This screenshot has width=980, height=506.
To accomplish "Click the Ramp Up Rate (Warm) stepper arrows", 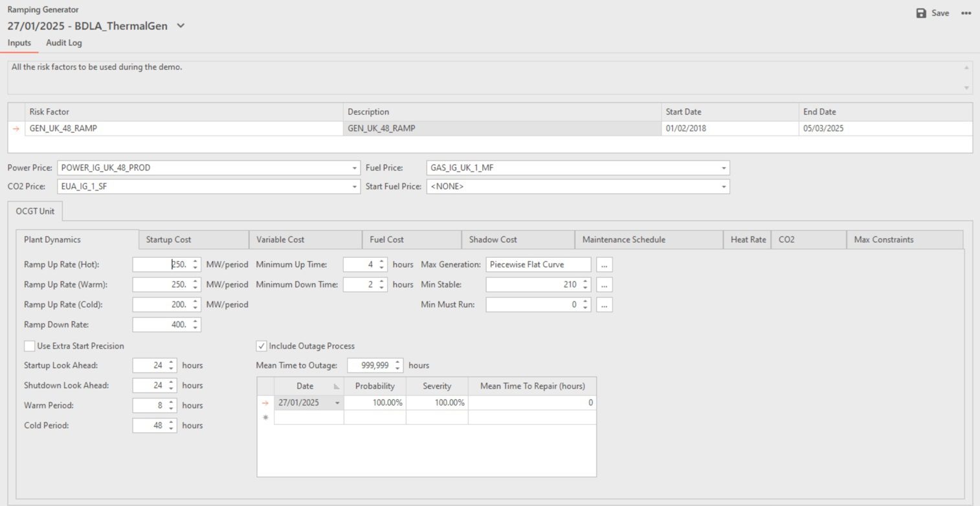I will [195, 284].
